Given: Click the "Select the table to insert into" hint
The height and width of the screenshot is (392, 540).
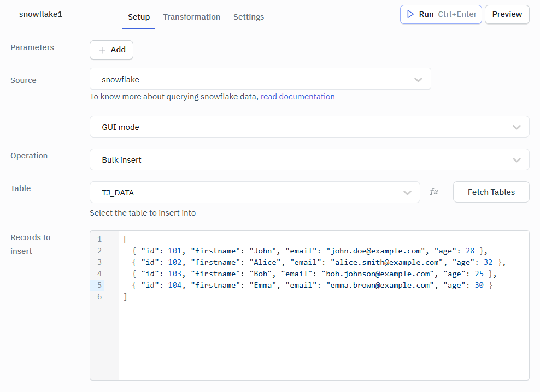Looking at the screenshot, I should (143, 213).
